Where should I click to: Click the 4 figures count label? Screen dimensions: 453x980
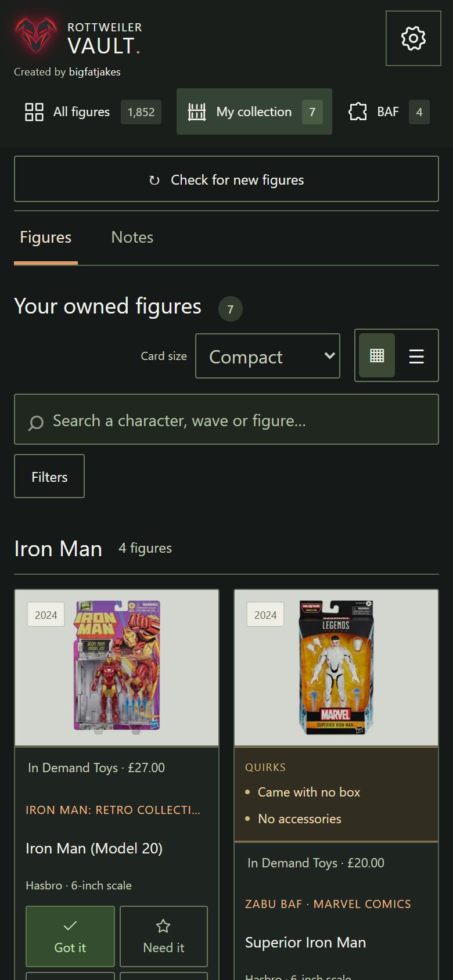pos(145,548)
